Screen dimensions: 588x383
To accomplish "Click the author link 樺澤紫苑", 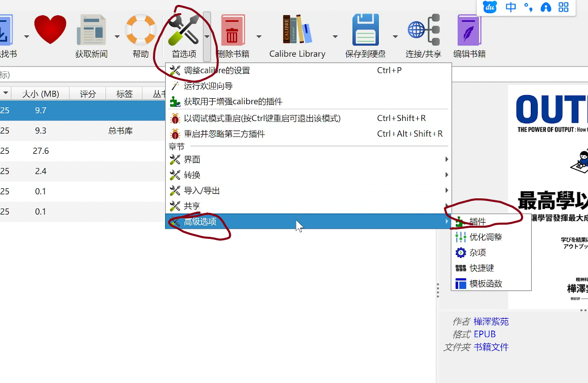I will (491, 321).
